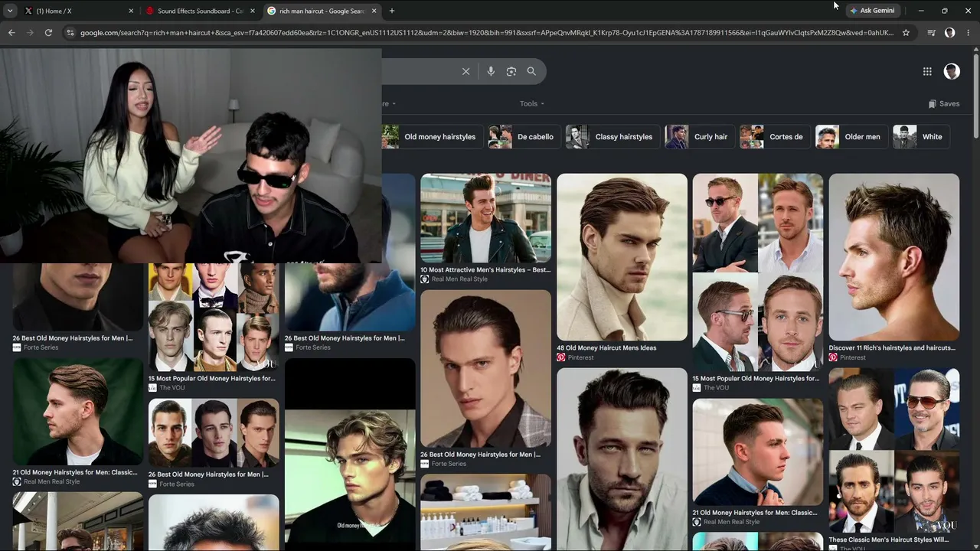
Task: Clear the Google search box
Action: [465, 71]
